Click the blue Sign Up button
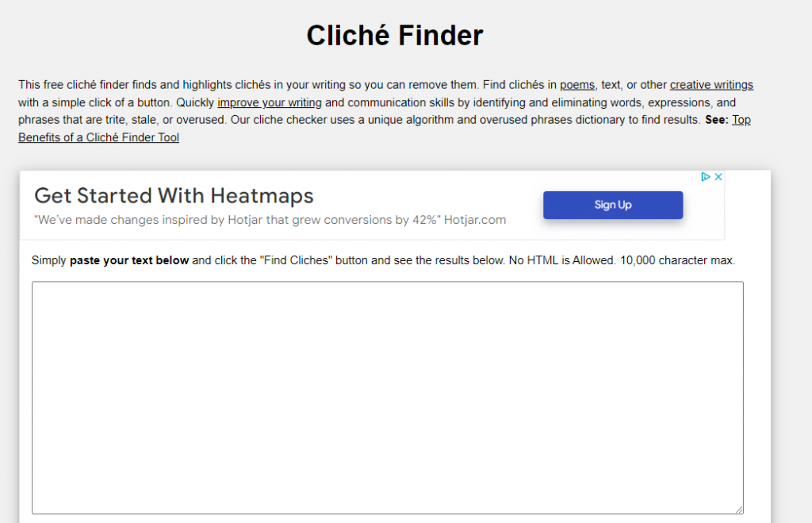Screen dimensions: 812x523 (x=613, y=205)
